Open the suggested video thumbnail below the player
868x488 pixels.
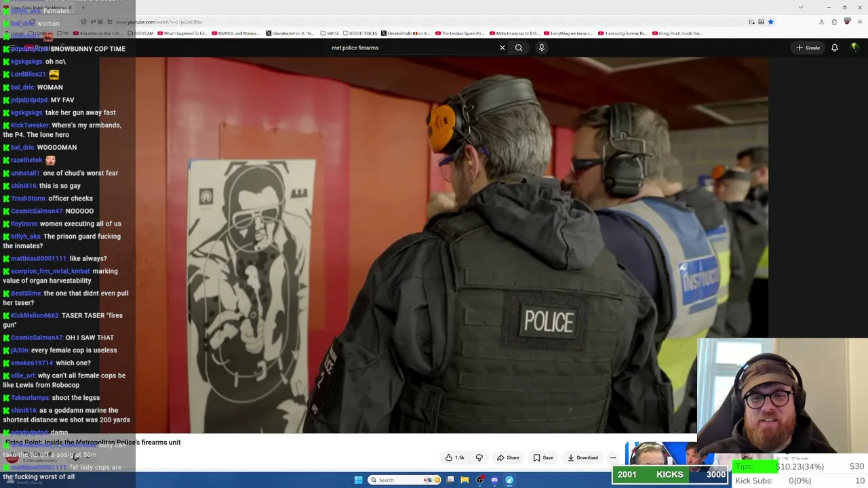coord(661,453)
